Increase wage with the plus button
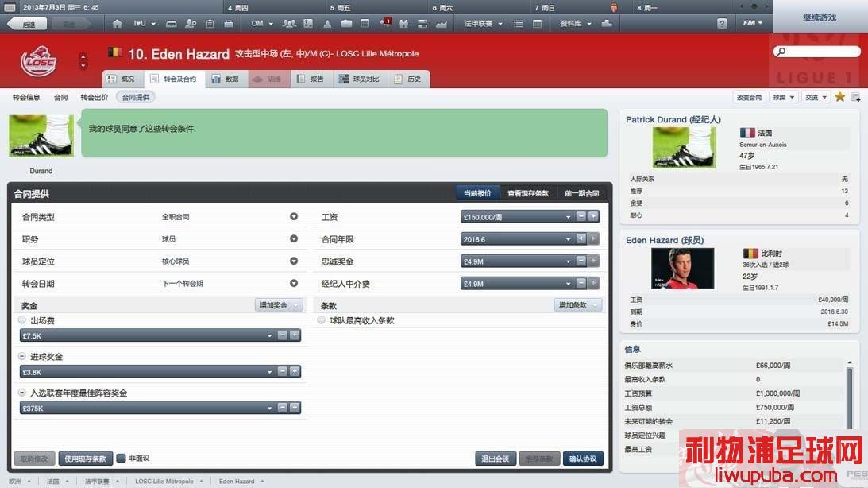The image size is (868, 488). [593, 217]
